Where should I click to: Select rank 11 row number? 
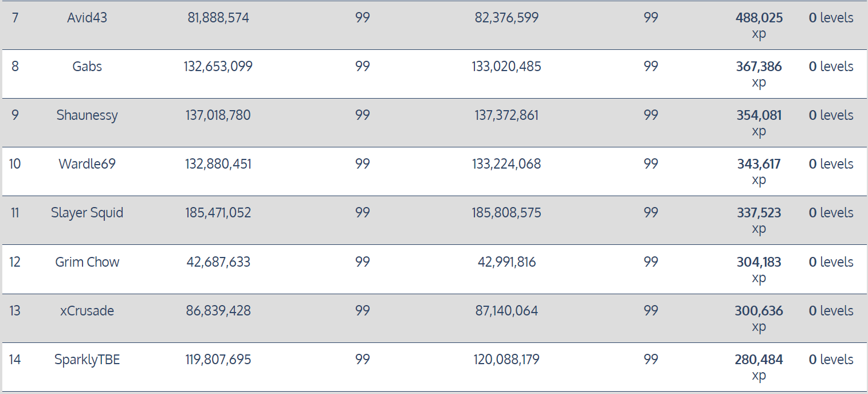tap(15, 213)
